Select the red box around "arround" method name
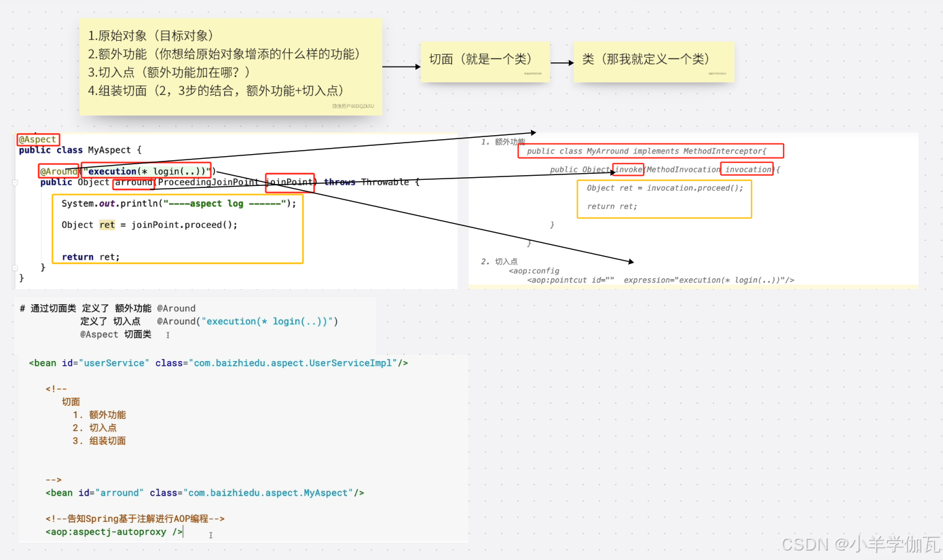The width and height of the screenshot is (943, 560). 133,182
